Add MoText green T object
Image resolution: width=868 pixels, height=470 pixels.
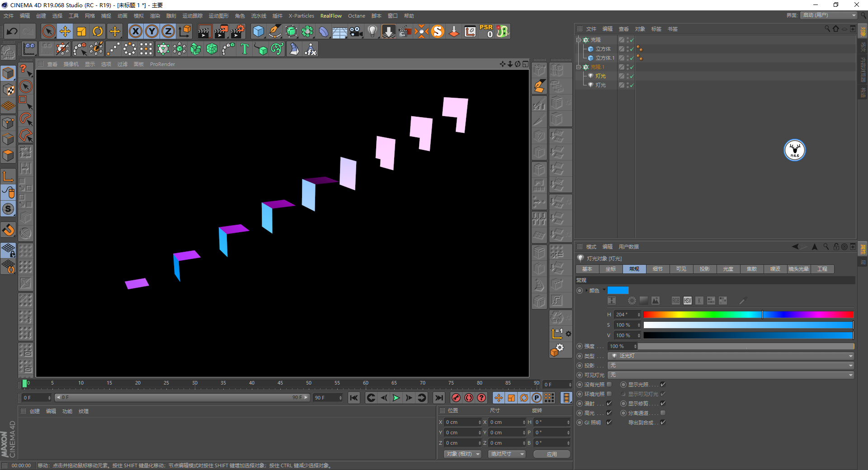coord(245,49)
